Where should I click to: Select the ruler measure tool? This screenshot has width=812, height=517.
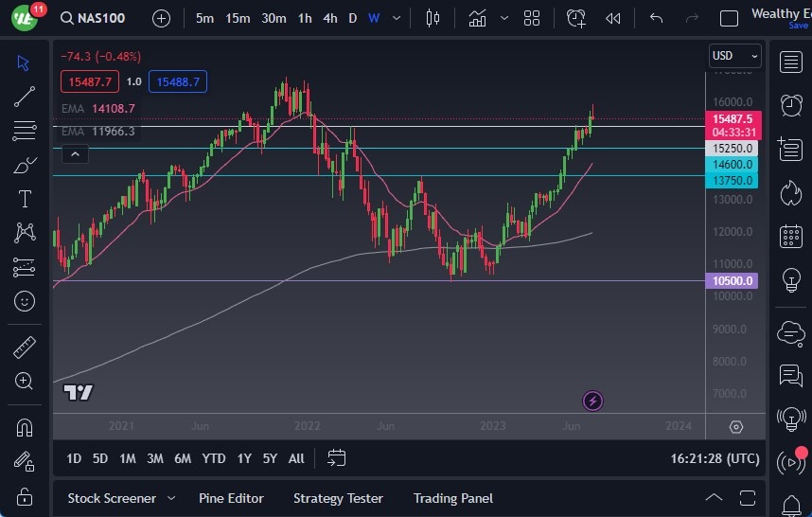(25, 348)
